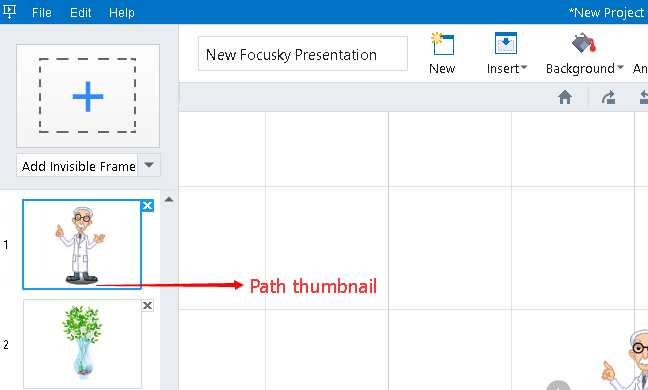
Task: Remove path thumbnail 1 with its X
Action: tap(148, 205)
